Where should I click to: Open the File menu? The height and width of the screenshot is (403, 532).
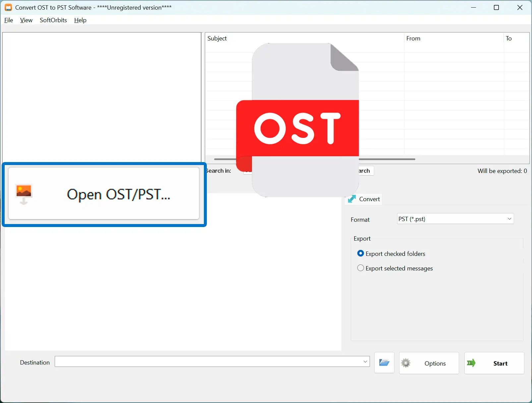pos(9,20)
